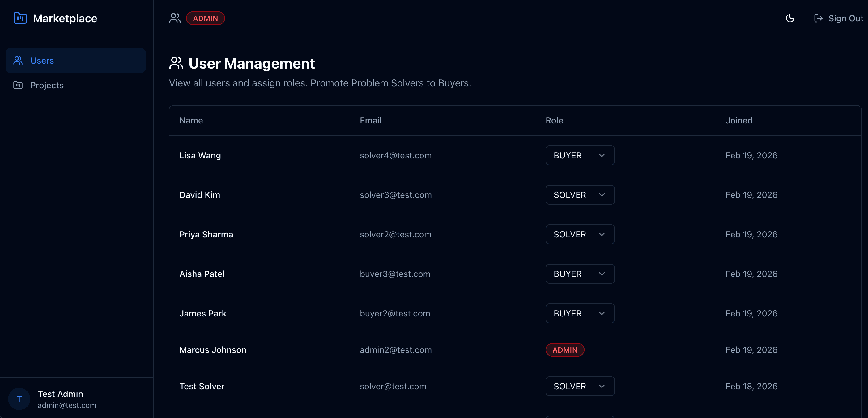Change Aisha Patel's BUYER role dropdown

580,274
